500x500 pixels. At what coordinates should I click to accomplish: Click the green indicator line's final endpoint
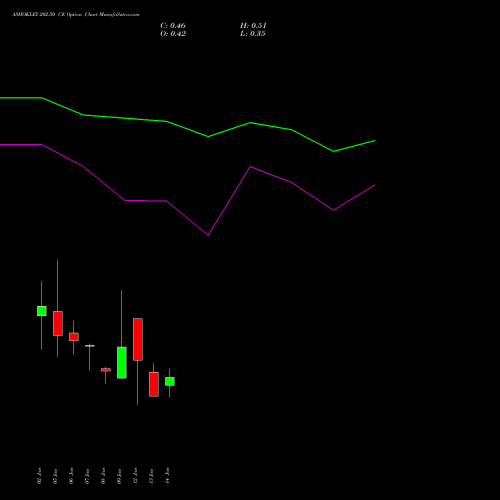click(375, 141)
